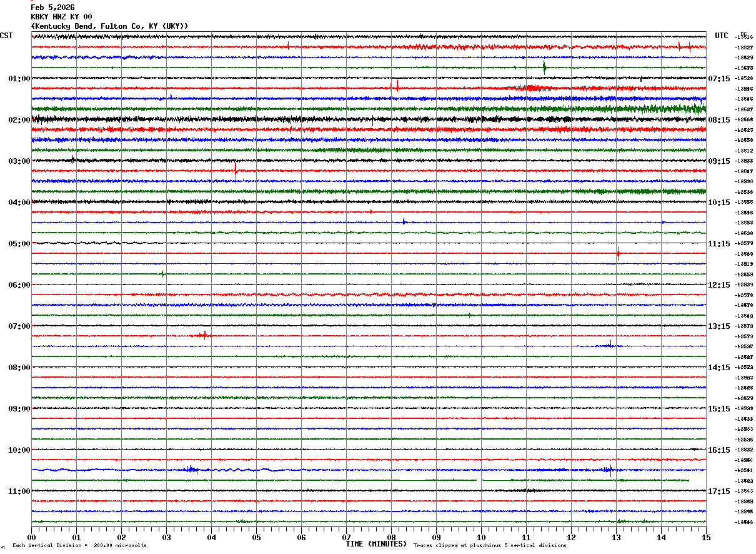This screenshot has height=554, width=756.
Task: Select the '01:00' CST row label
Action: (x=19, y=78)
